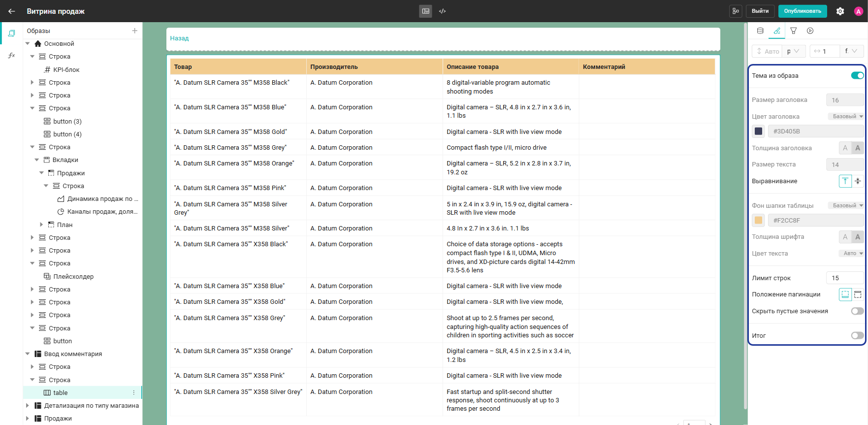The image size is (868, 425).
Task: Choose normal font weight for text
Action: [845, 237]
